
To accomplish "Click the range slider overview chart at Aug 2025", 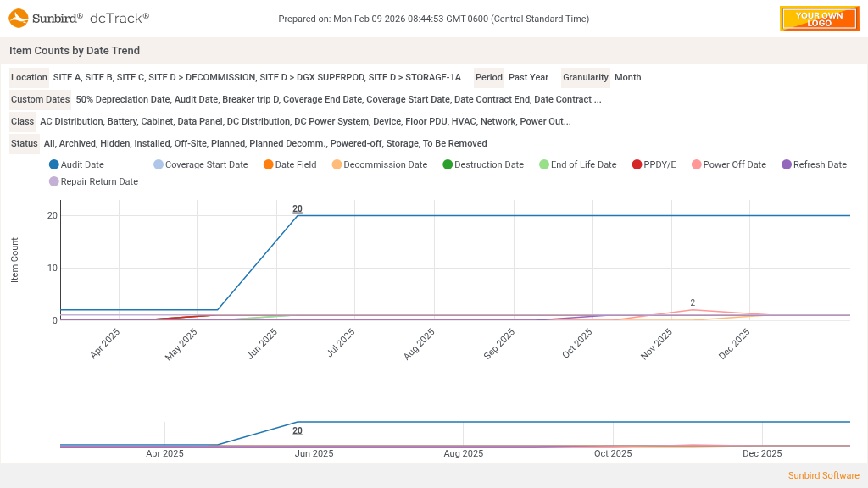I will tap(463, 434).
